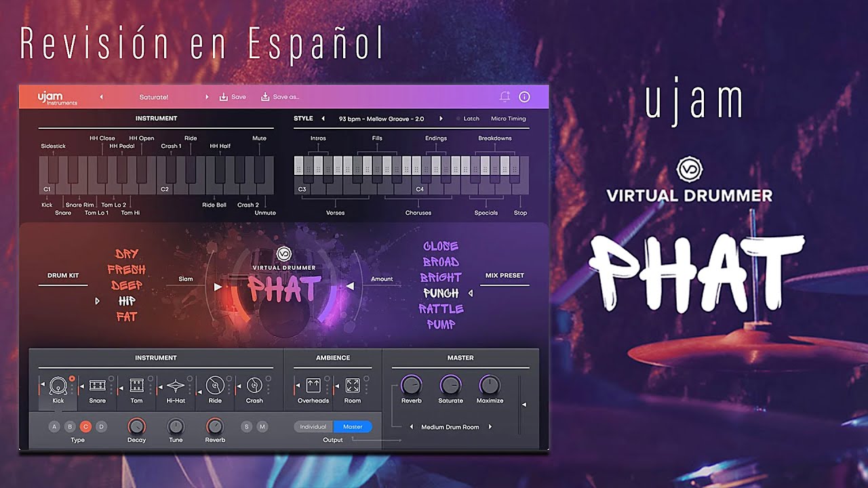This screenshot has width=868, height=488.
Task: Select the Crash cymbal channel icon
Action: (x=254, y=386)
